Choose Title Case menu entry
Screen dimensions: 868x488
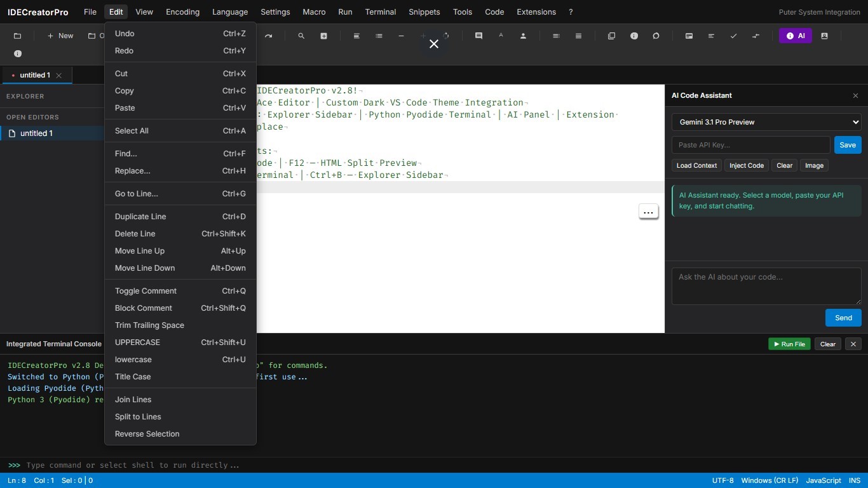[180, 377]
